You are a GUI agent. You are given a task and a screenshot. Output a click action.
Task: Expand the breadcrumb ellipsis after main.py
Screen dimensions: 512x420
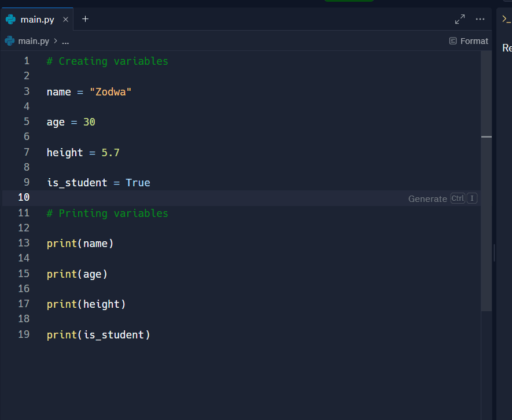click(65, 41)
